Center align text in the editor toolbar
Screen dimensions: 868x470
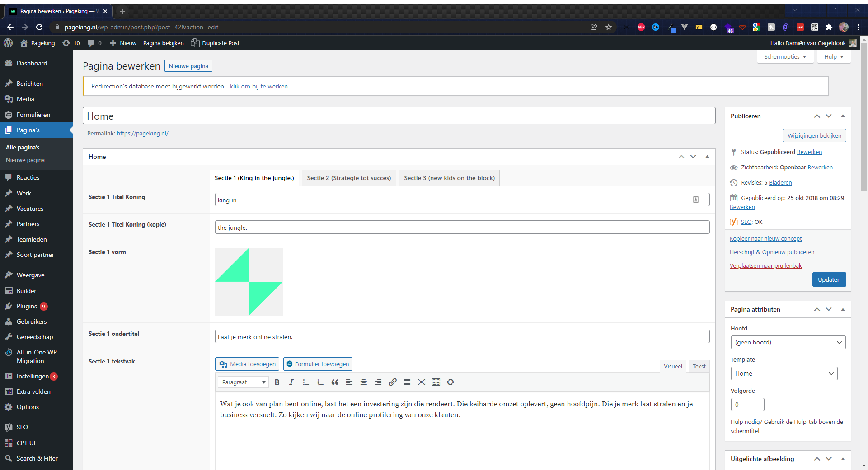[364, 382]
